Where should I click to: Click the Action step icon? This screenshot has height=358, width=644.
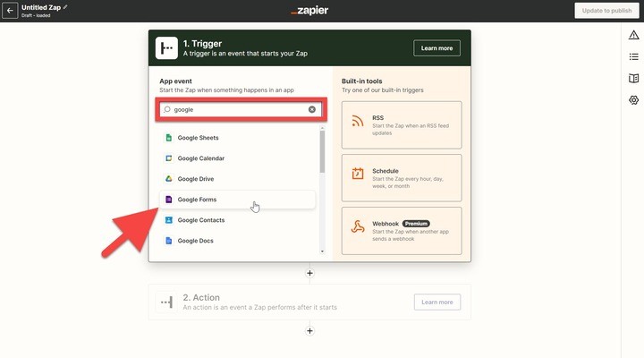click(x=166, y=303)
